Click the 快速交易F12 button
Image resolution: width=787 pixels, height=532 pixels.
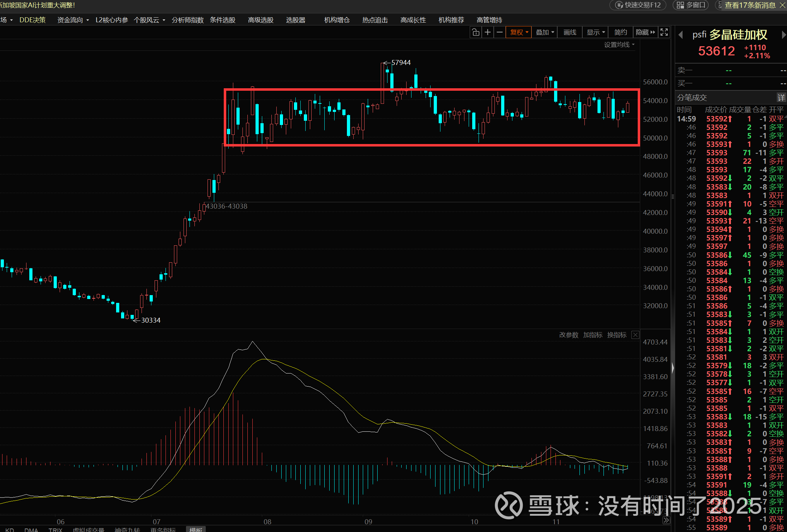click(x=638, y=5)
